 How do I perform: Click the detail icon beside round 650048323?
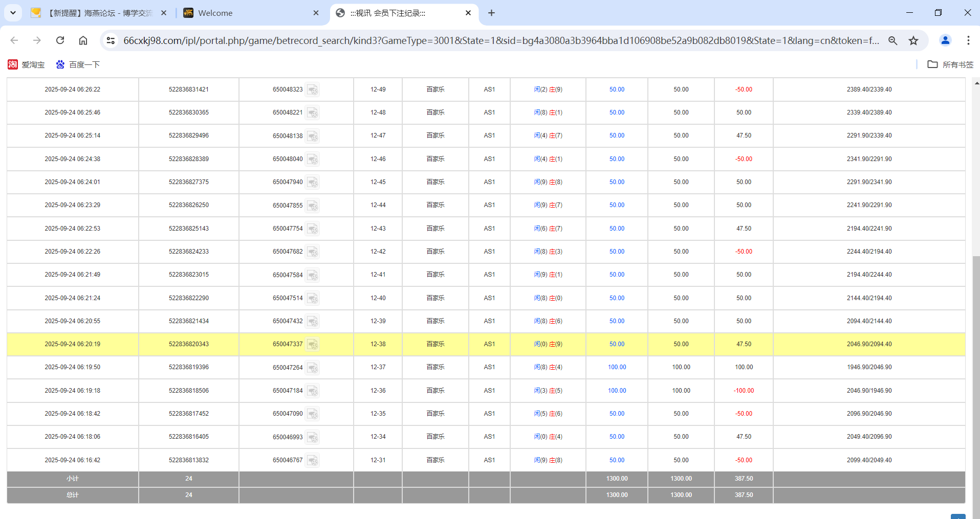[313, 89]
